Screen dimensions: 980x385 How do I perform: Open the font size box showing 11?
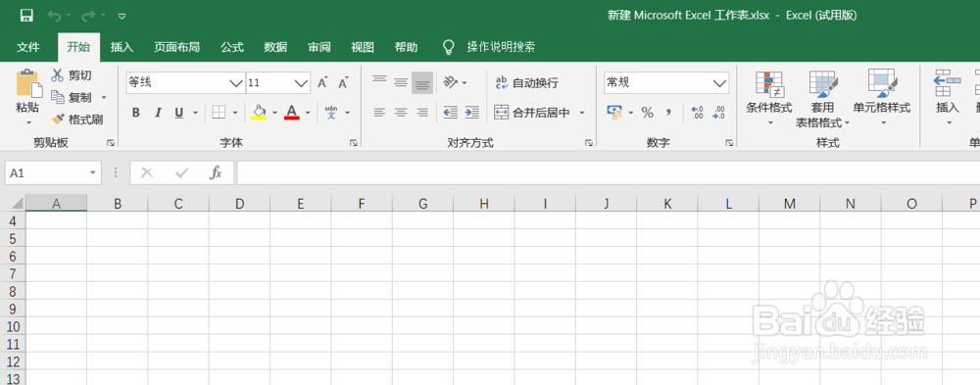click(278, 82)
